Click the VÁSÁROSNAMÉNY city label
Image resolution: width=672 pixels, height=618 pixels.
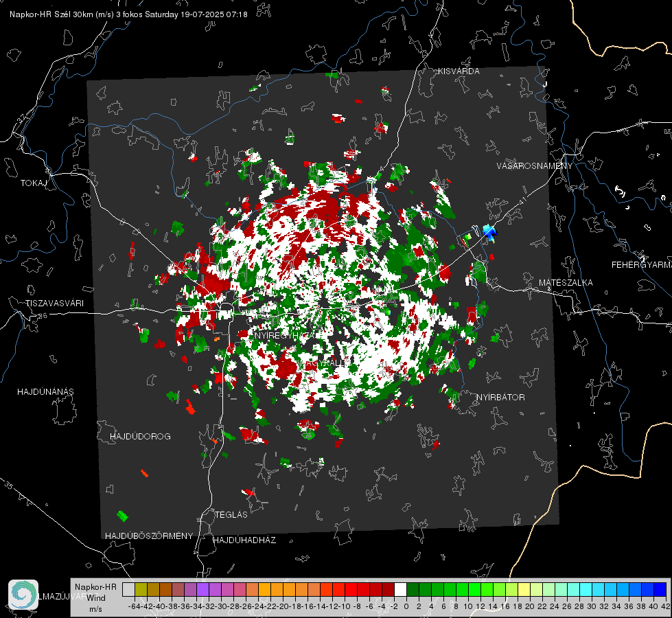[x=535, y=166]
